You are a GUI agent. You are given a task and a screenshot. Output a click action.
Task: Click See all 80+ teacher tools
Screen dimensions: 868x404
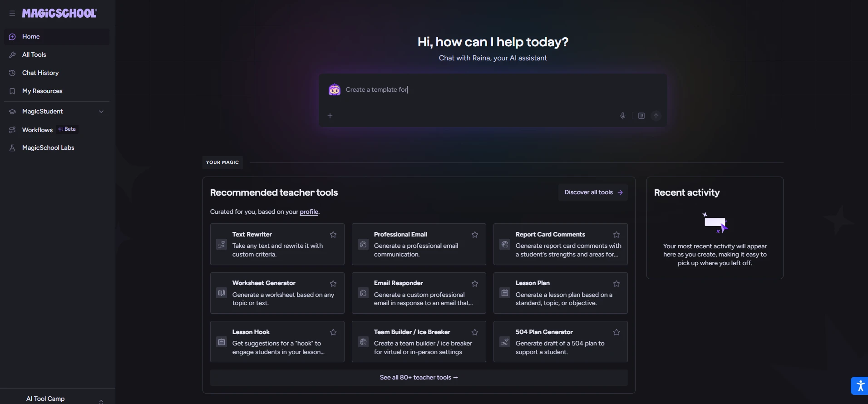click(419, 378)
